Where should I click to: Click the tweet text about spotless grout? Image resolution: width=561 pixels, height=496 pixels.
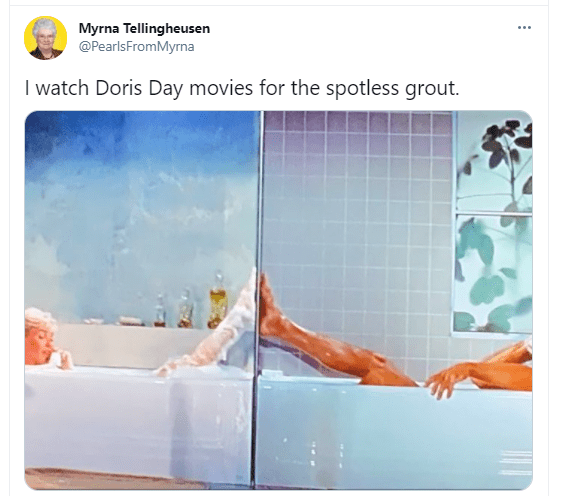tap(242, 88)
